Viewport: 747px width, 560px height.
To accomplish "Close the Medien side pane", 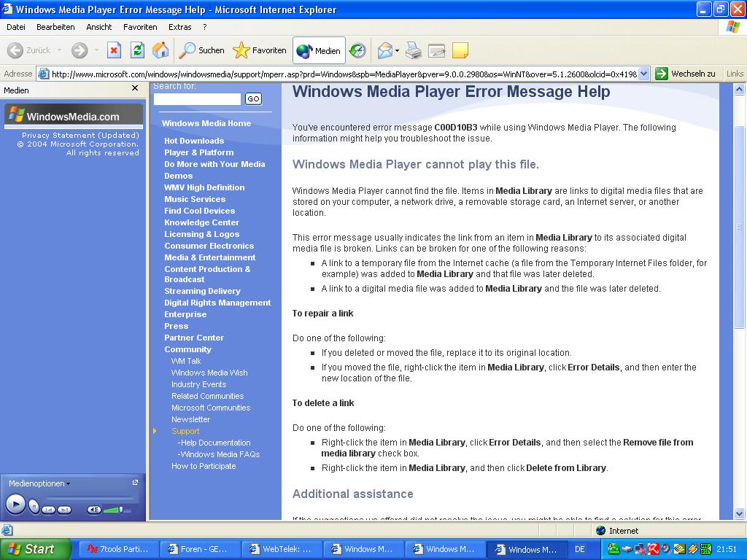I will point(135,88).
